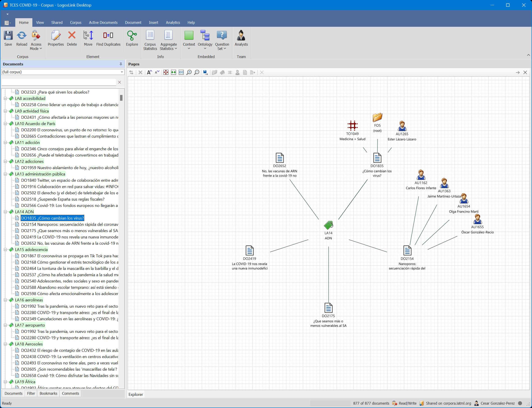
Task: Click the Read/Write status indicator
Action: point(404,403)
